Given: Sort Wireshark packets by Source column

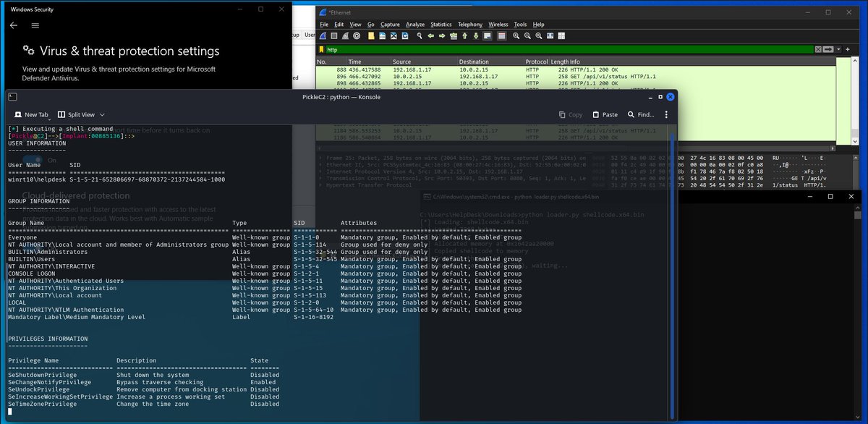Looking at the screenshot, I should pos(424,62).
